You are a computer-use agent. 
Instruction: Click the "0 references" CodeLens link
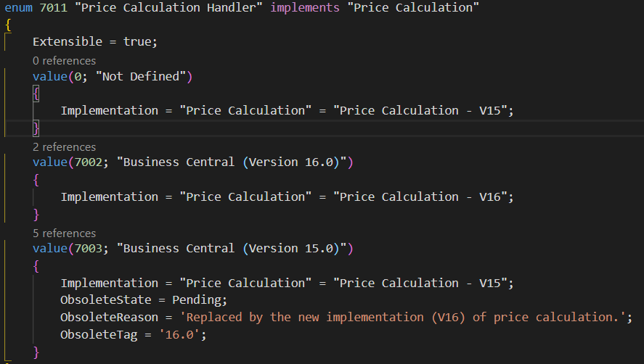[64, 61]
